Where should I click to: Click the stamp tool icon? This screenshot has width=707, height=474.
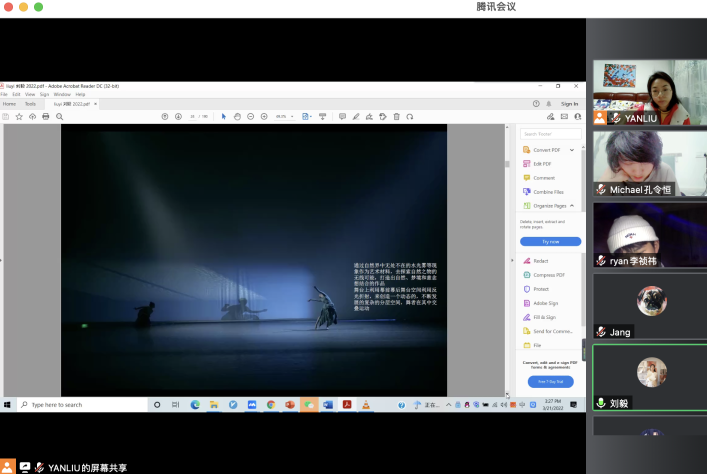(x=383, y=116)
